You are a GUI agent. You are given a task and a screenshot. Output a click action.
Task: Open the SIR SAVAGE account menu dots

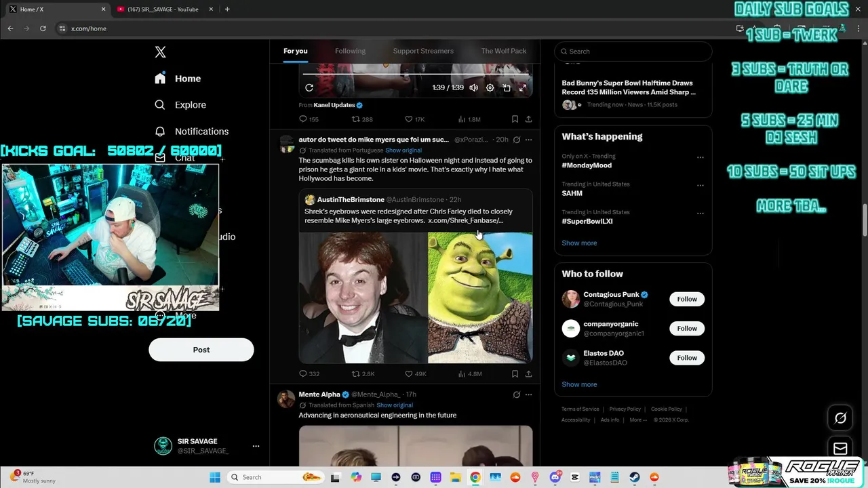point(256,446)
